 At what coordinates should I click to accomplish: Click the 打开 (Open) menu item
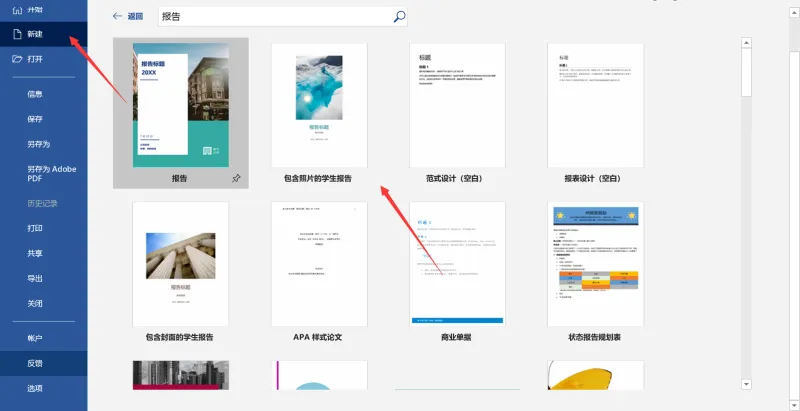tap(43, 59)
